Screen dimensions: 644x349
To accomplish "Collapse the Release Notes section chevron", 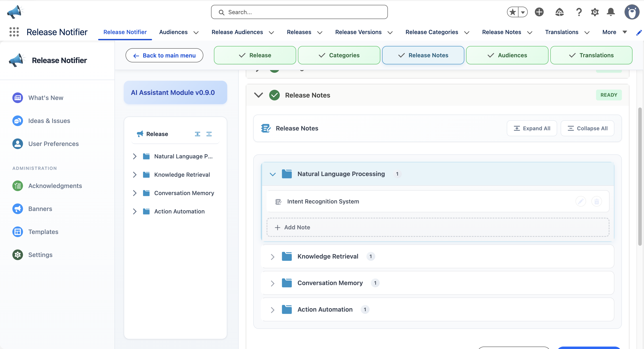I will click(x=259, y=95).
